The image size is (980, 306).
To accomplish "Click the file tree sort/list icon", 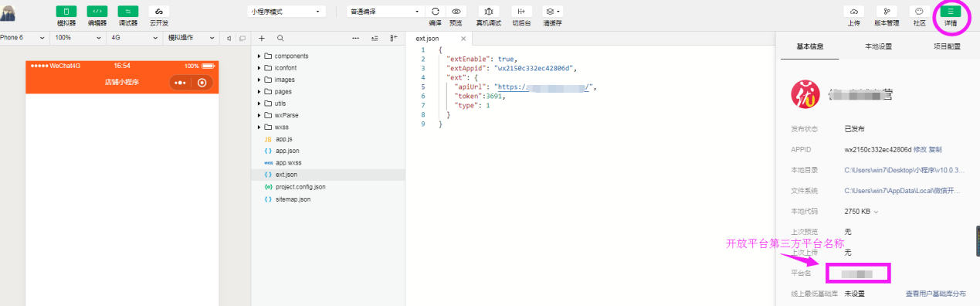I will pos(375,38).
